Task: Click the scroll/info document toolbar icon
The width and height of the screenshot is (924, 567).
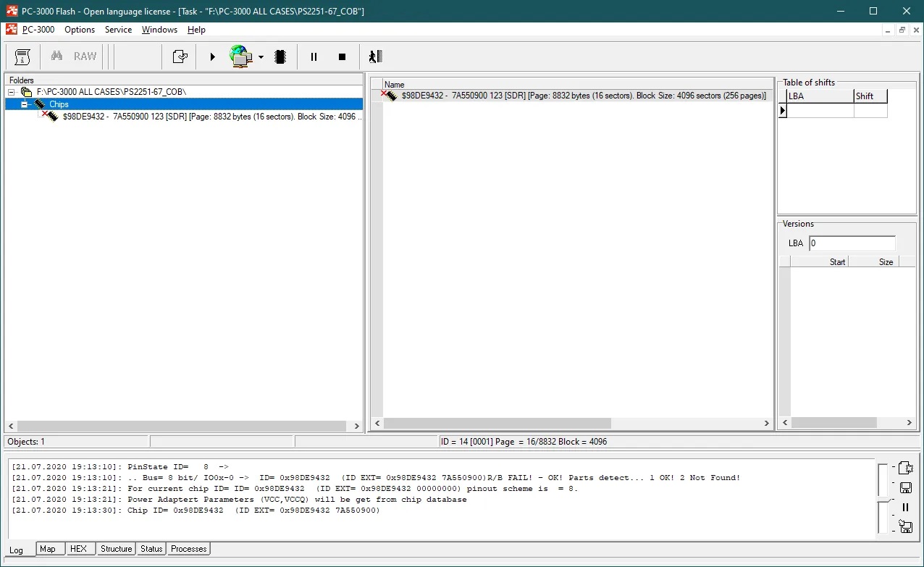Action: pos(22,56)
